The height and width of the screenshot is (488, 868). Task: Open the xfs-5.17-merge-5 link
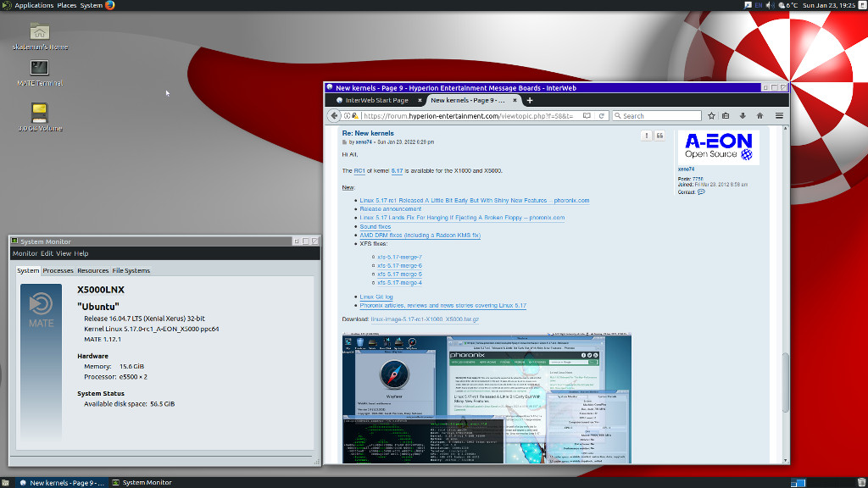[x=400, y=274]
